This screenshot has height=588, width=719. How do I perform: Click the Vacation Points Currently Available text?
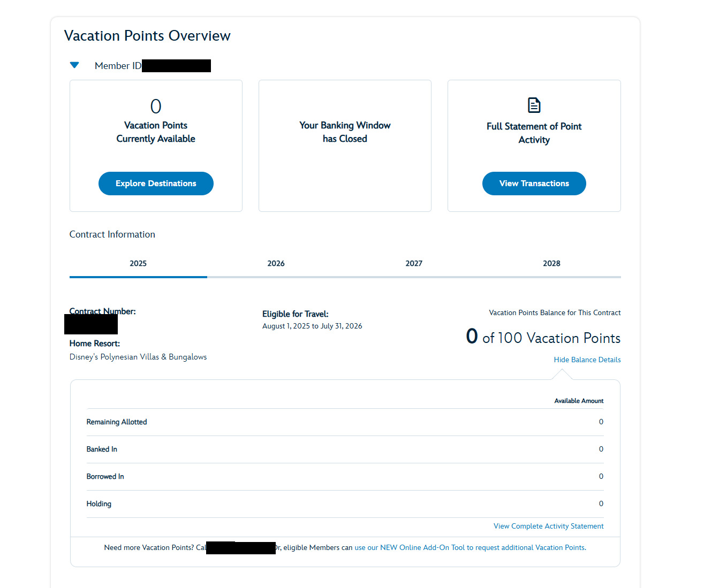[156, 132]
